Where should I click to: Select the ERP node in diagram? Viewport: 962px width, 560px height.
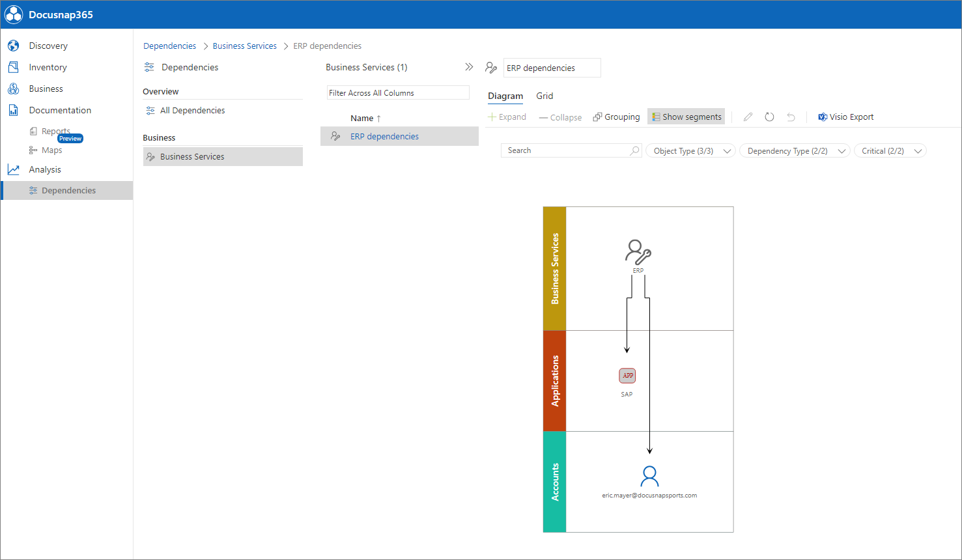coord(638,255)
